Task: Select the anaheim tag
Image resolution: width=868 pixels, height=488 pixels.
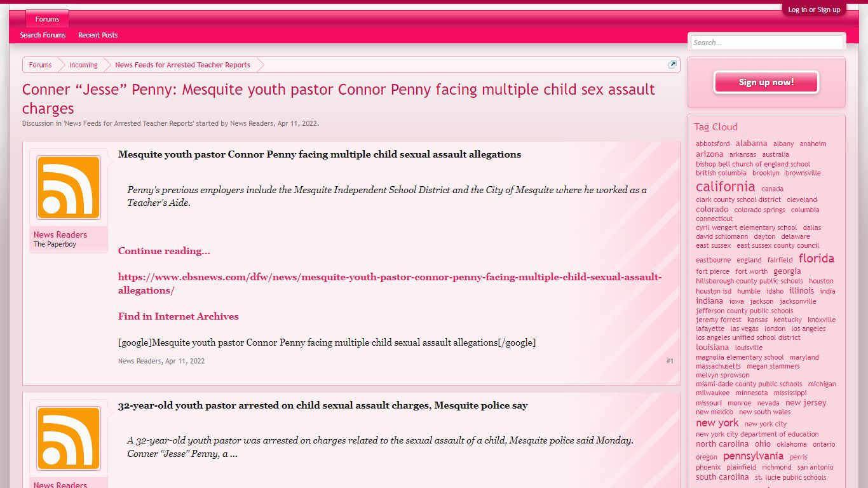Action: click(813, 144)
